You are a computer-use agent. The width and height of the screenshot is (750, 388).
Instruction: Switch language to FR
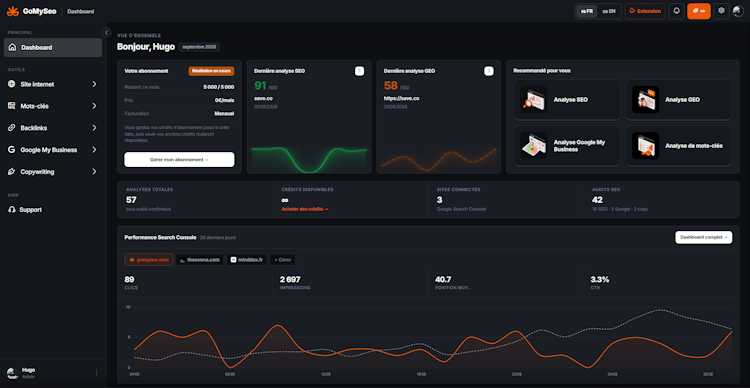click(x=587, y=11)
